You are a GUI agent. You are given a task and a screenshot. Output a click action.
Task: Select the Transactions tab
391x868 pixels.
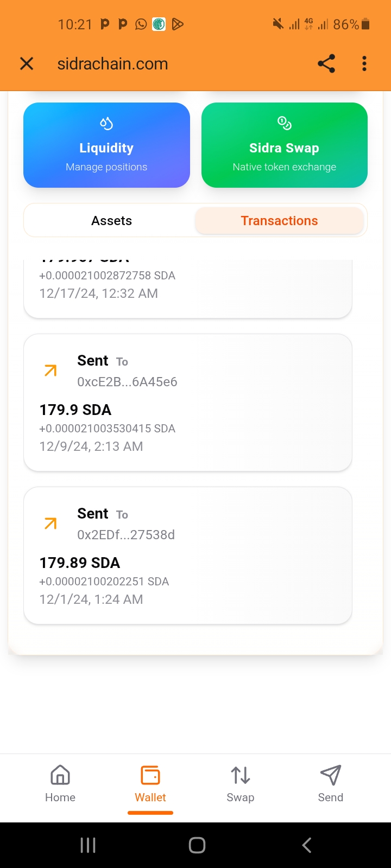point(279,221)
